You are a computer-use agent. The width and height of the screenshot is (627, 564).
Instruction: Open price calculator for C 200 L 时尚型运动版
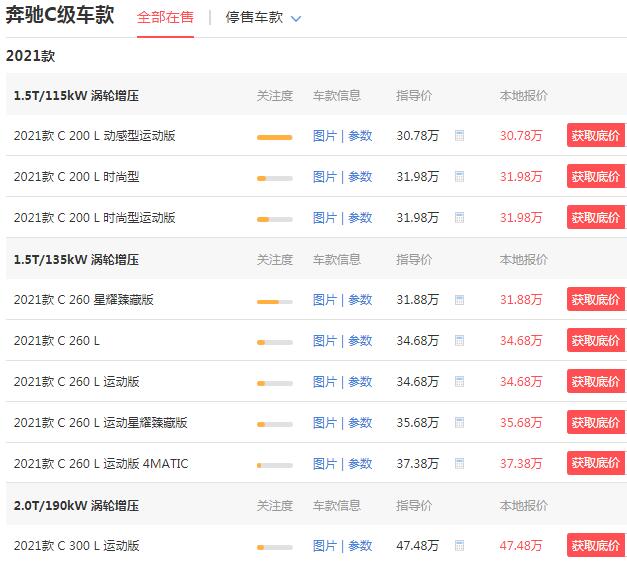click(x=459, y=218)
